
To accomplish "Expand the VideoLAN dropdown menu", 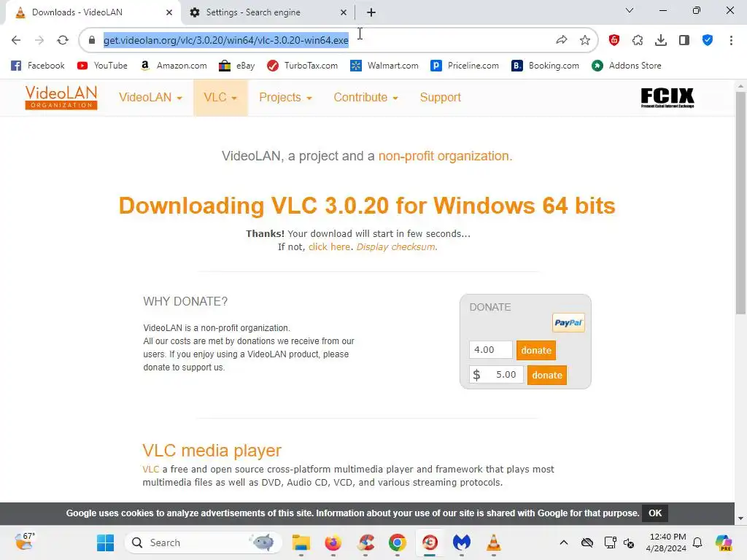I will 150,97.
